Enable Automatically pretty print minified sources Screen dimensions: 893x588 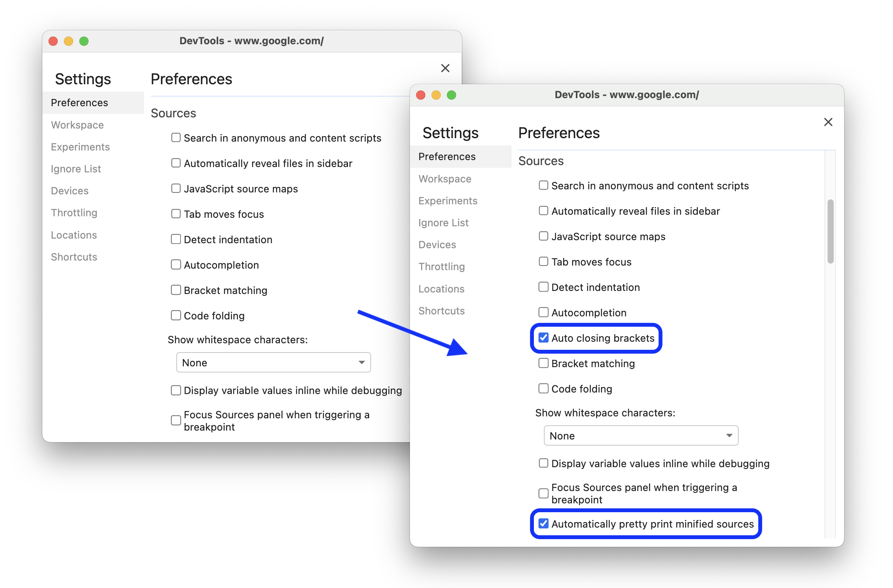pos(543,524)
